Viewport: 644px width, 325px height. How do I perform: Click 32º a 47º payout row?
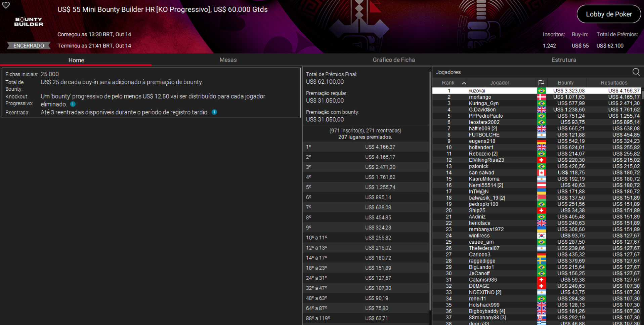coord(366,288)
